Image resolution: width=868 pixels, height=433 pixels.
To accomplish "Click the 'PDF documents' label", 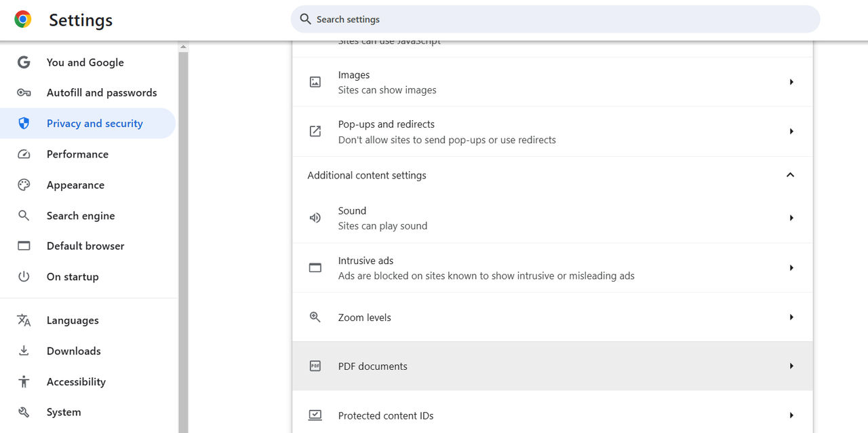I will tap(373, 366).
